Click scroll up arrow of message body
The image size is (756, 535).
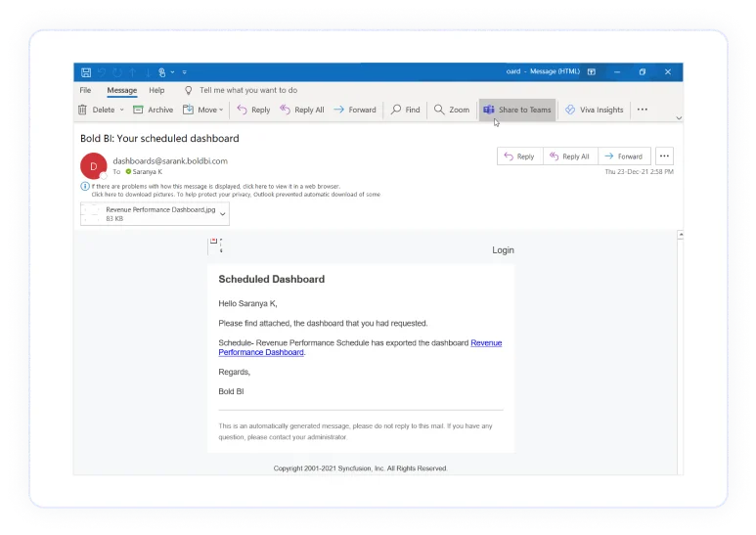pos(681,235)
